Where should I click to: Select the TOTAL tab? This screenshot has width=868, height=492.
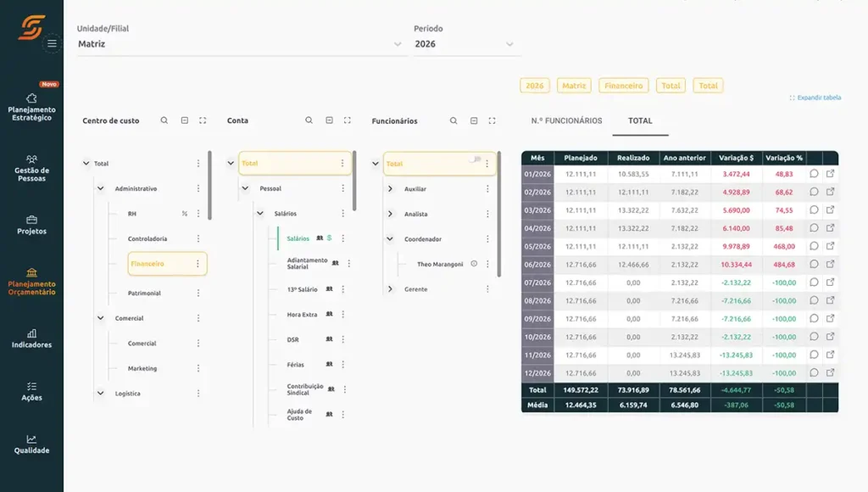point(640,120)
